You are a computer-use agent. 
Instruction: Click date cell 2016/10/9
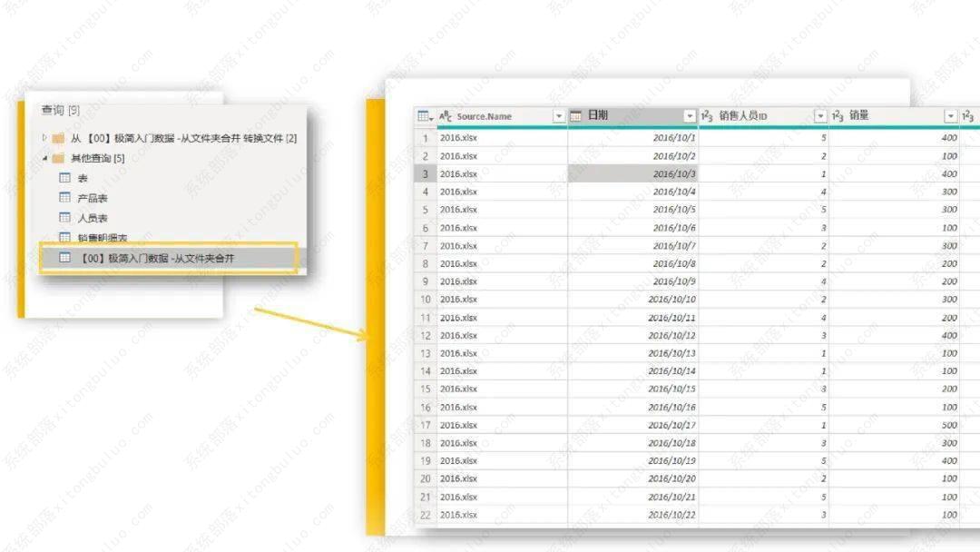point(632,281)
